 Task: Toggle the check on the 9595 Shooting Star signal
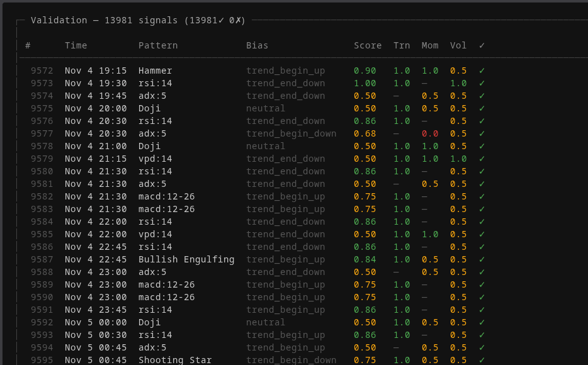point(480,360)
